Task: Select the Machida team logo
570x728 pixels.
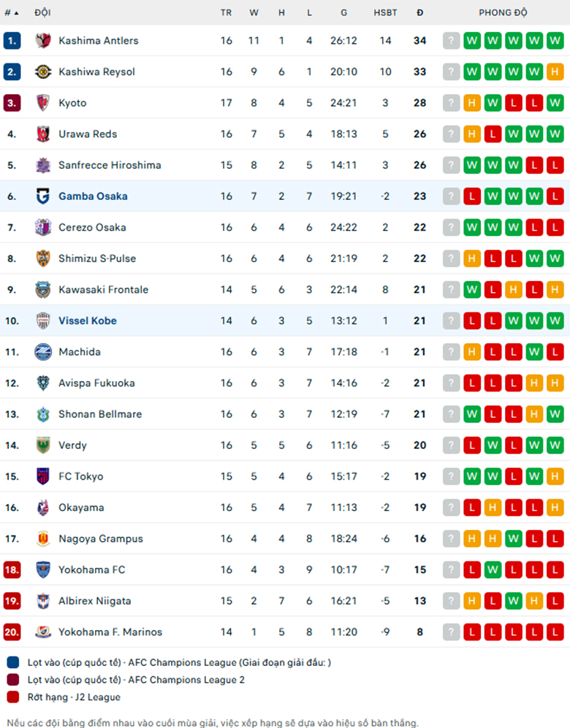Action: (x=43, y=351)
